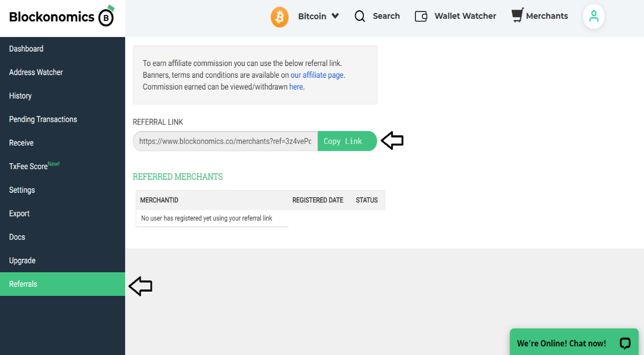
Task: Click the Search magnifier icon
Action: click(x=360, y=16)
